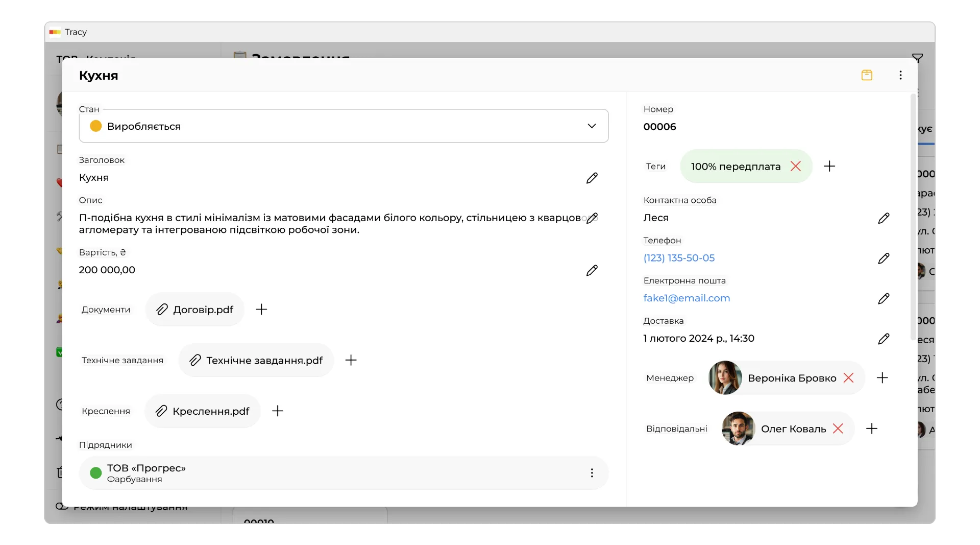This screenshot has height=545, width=980.
Task: Open the fake1@email.com email link
Action: pos(687,298)
